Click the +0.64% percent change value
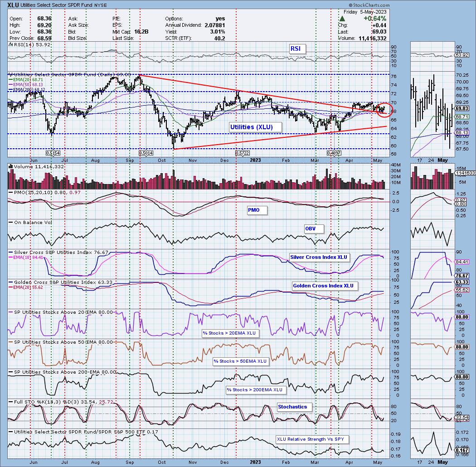 375,19
